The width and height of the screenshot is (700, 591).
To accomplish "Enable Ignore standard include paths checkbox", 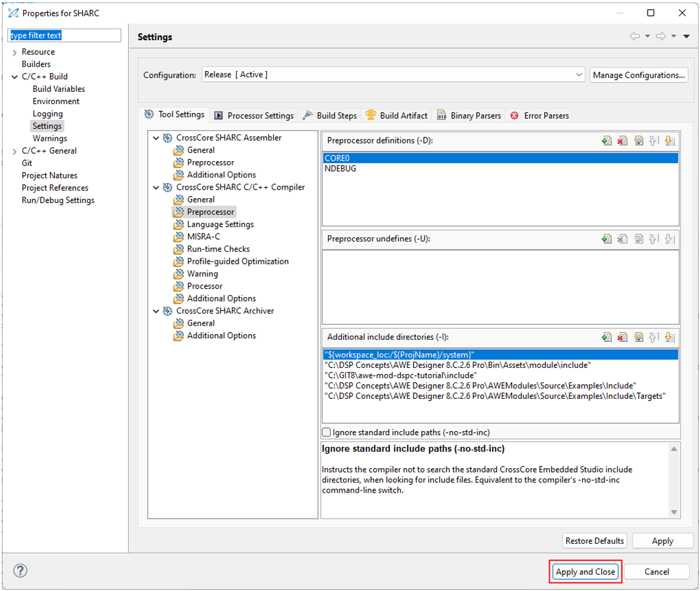I will pyautogui.click(x=327, y=432).
